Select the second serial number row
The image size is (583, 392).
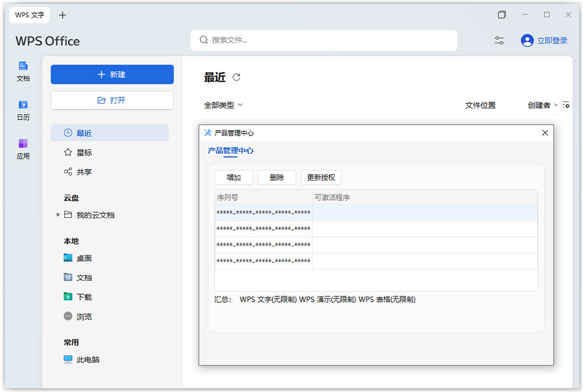click(376, 228)
